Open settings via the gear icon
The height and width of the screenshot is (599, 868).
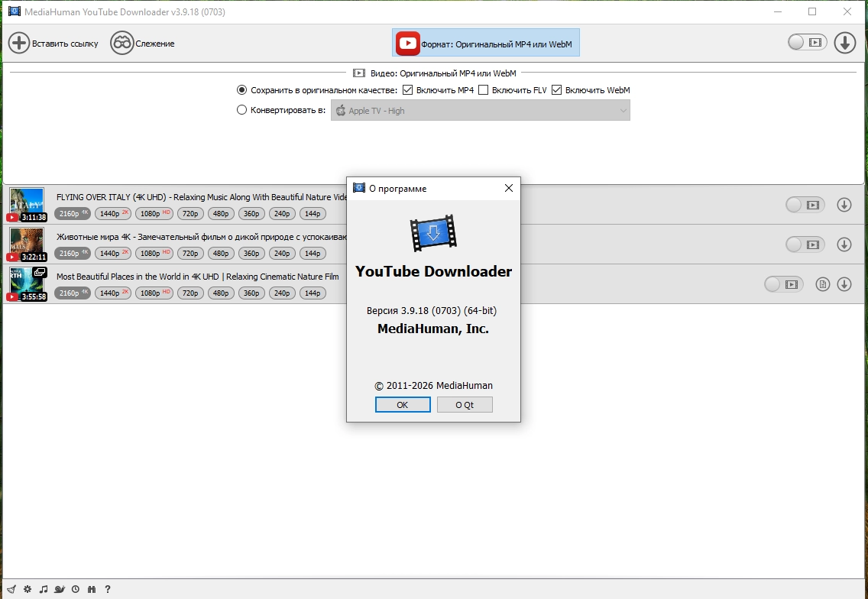point(28,589)
